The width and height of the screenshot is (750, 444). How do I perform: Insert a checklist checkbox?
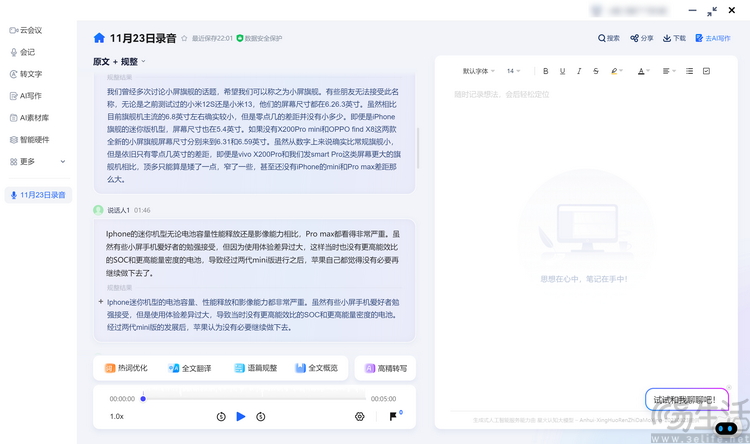706,71
